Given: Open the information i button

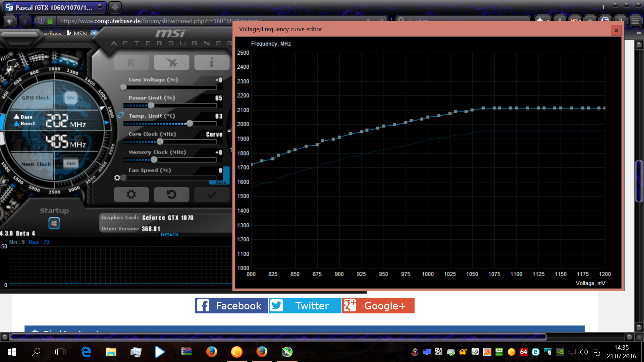Looking at the screenshot, I should pyautogui.click(x=211, y=62).
